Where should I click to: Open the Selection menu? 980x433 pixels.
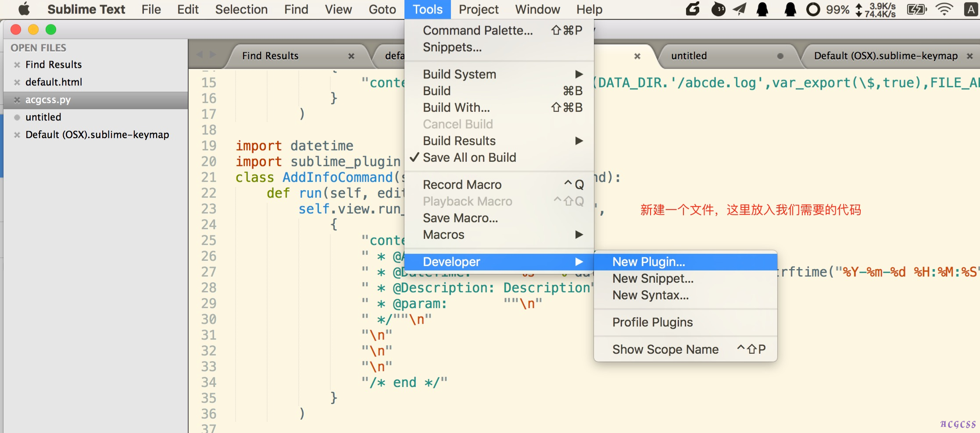click(241, 9)
